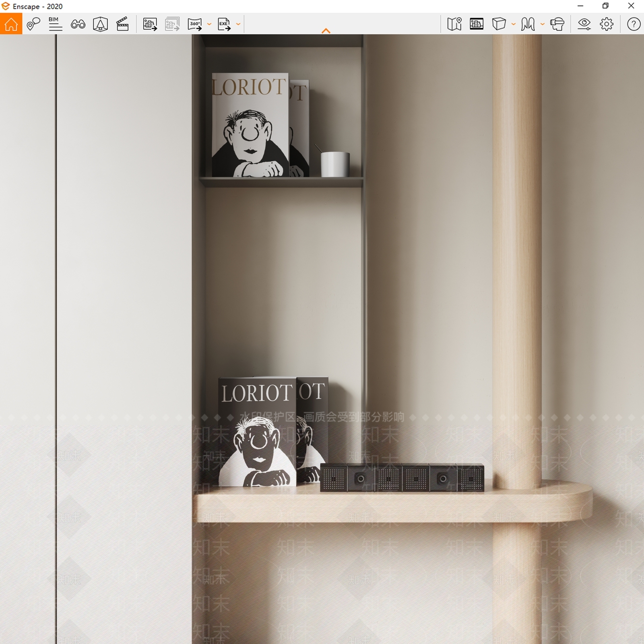
Task: Close the Enscape window
Action: coord(631,6)
